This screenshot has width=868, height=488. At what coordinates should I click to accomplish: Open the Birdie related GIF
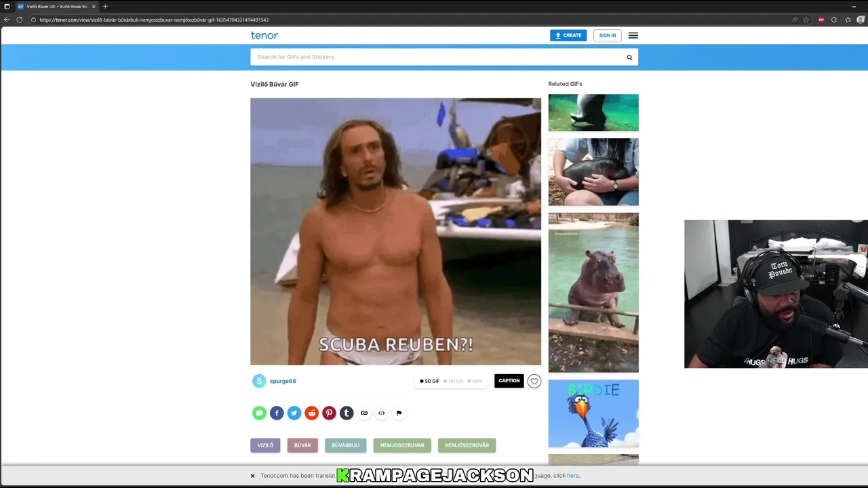click(593, 413)
